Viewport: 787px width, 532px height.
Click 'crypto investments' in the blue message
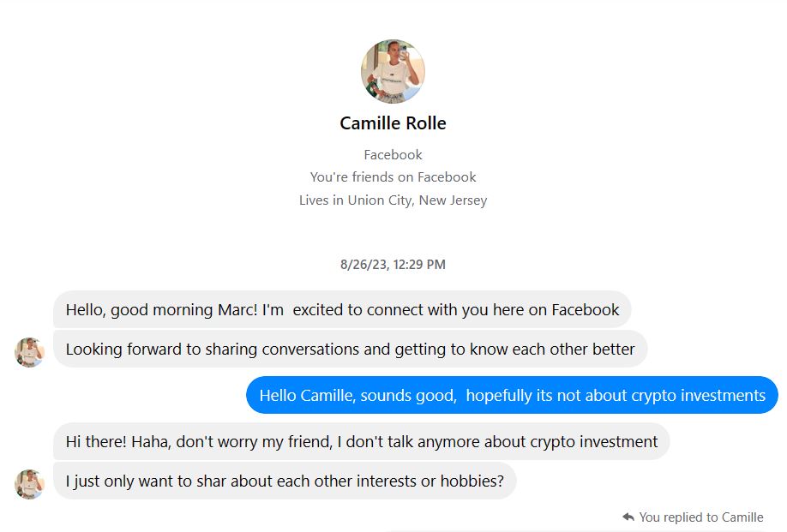tap(698, 396)
